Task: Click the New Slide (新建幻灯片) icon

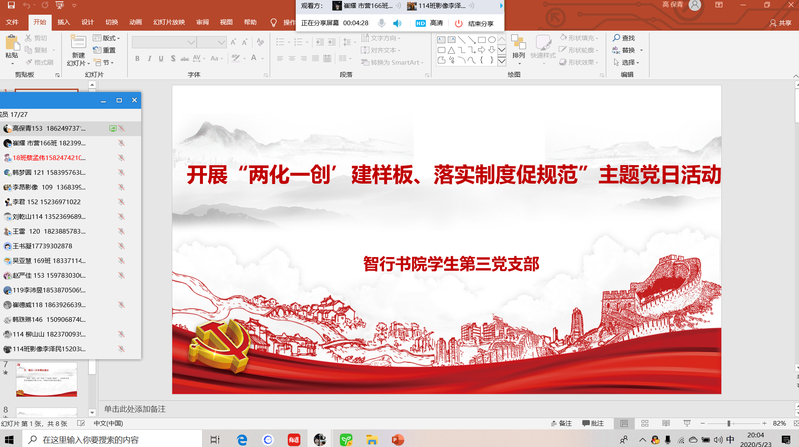Action: click(x=79, y=47)
